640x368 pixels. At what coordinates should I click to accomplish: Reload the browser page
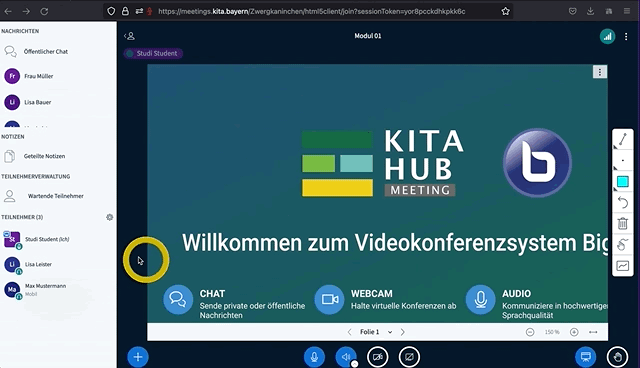coord(44,11)
